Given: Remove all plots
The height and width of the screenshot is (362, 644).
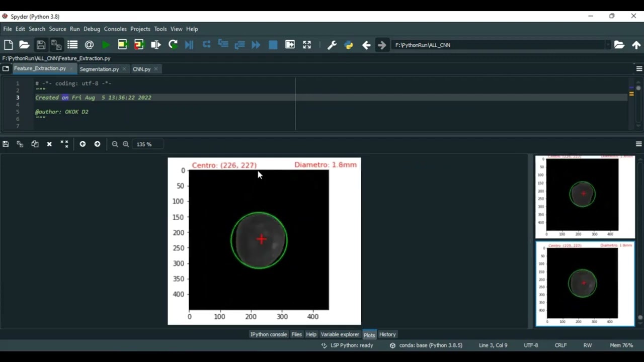Looking at the screenshot, I should pos(64,144).
